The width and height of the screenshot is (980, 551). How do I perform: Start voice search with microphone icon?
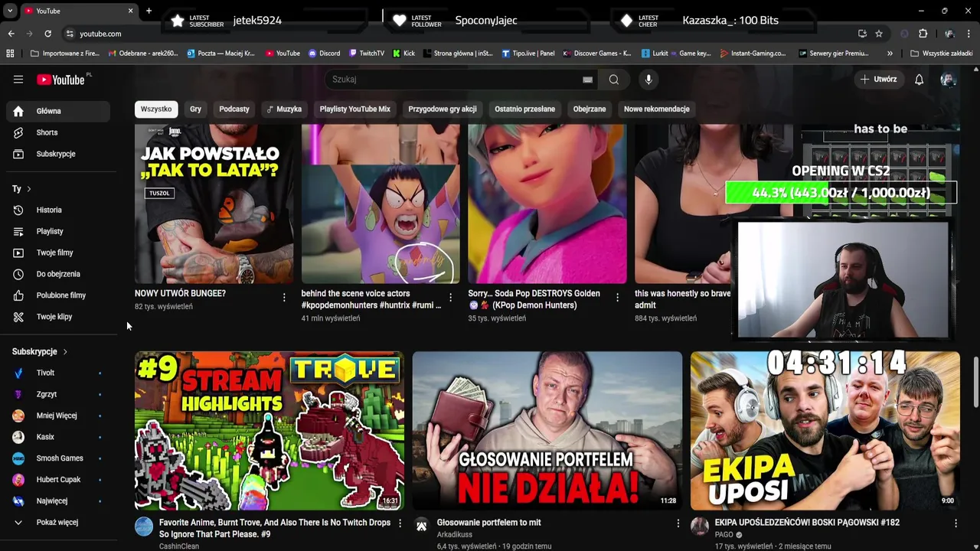(x=648, y=80)
